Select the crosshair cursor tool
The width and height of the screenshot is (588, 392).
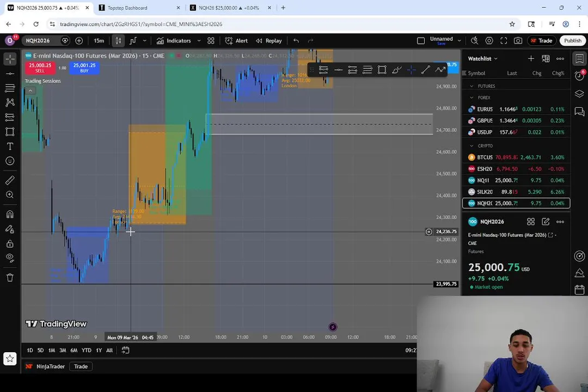point(10,59)
